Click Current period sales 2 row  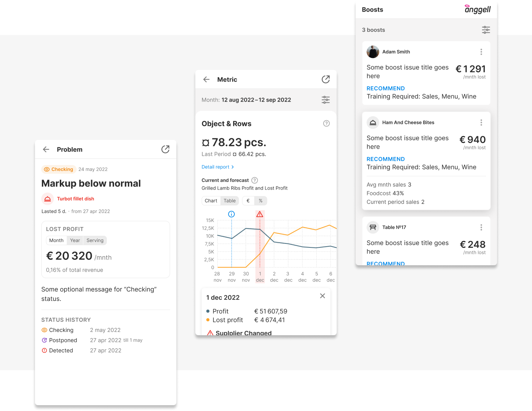click(395, 202)
